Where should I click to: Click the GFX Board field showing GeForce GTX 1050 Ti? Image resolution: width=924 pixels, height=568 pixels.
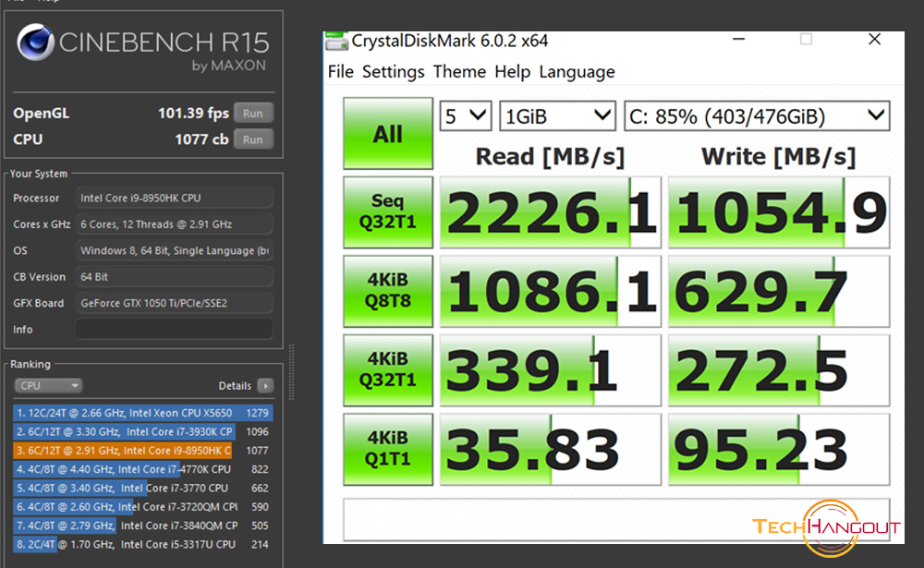pyautogui.click(x=175, y=303)
